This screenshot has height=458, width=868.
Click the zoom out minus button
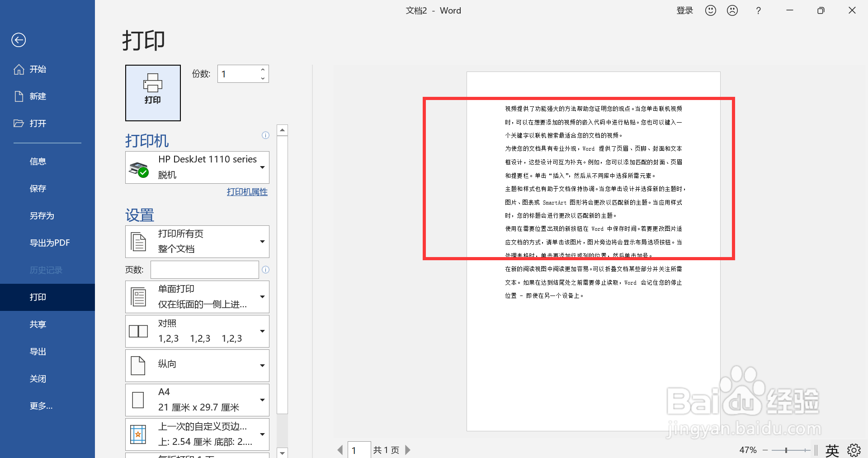pyautogui.click(x=765, y=450)
